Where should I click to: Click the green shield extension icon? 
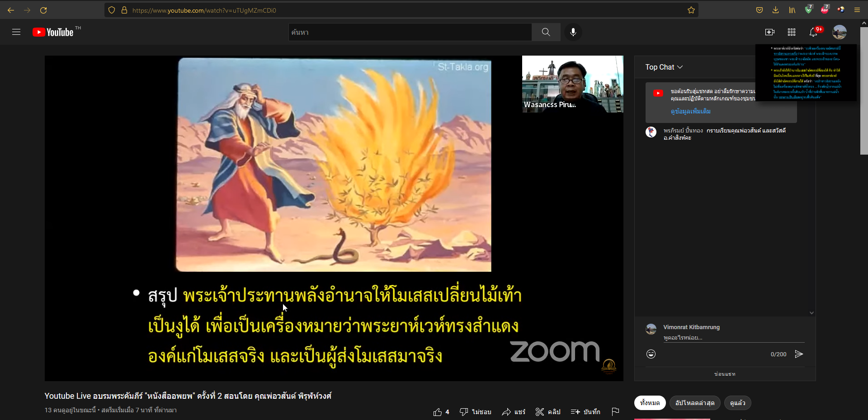(x=808, y=9)
